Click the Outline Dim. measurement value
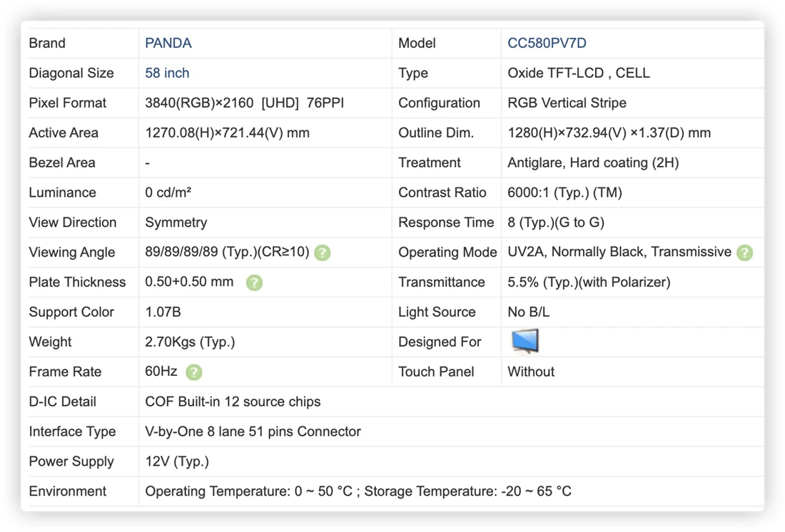Image resolution: width=785 pixels, height=532 pixels. pos(609,133)
